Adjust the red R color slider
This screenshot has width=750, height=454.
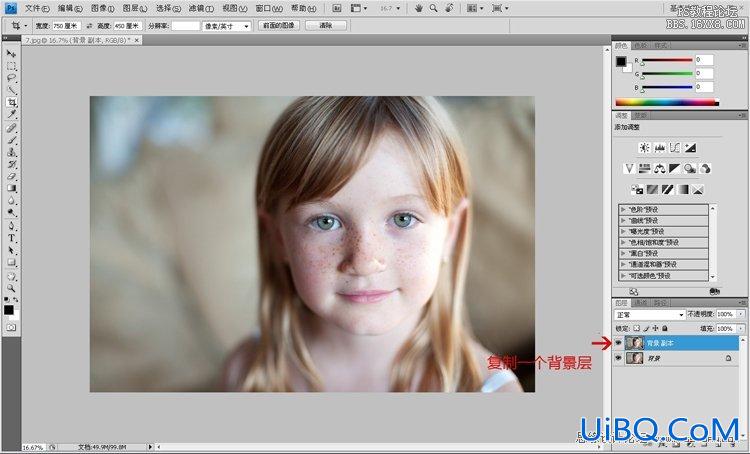click(667, 61)
